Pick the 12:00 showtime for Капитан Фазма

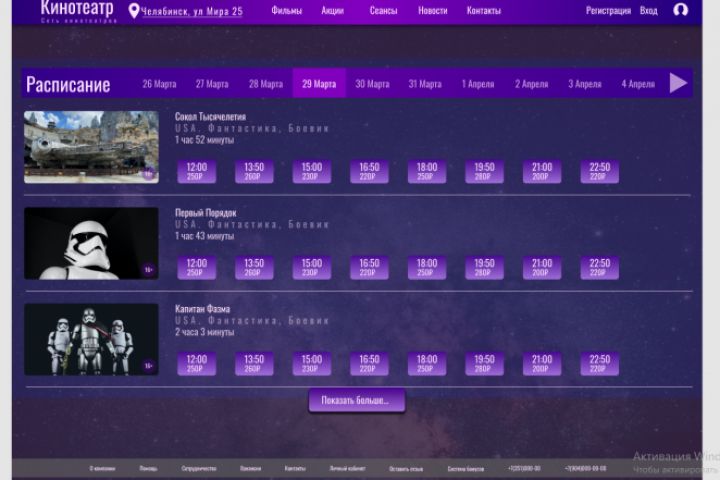(197, 363)
